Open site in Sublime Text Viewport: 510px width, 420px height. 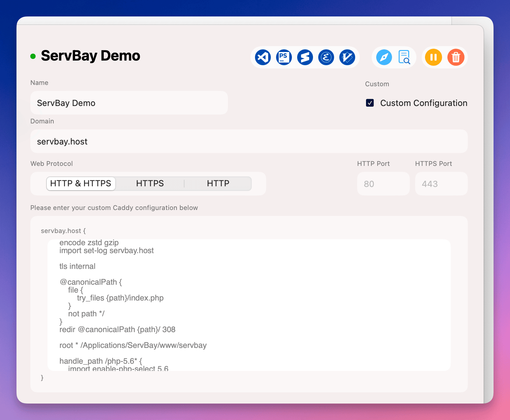click(305, 57)
